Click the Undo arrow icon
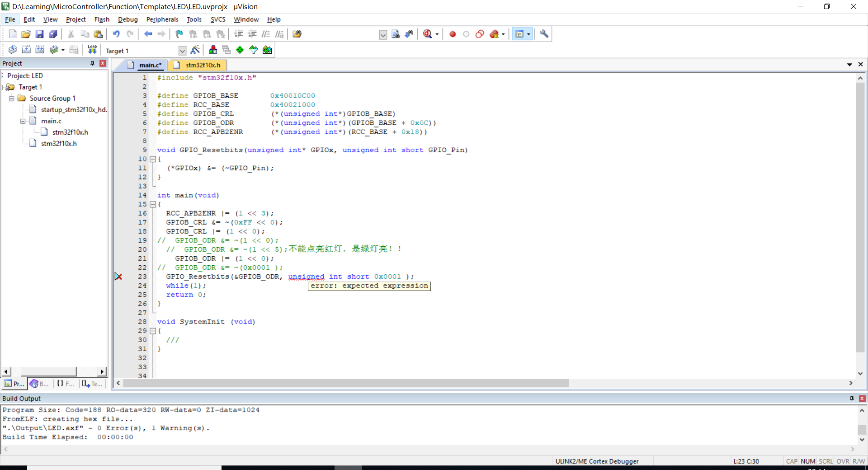The width and height of the screenshot is (868, 470). (116, 34)
